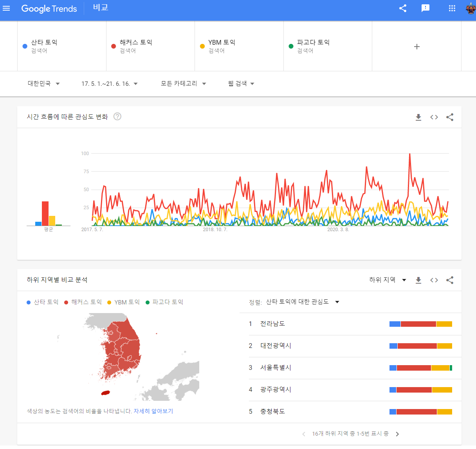The height and width of the screenshot is (449, 476).
Task: Get embed code for subregion comparison
Action: click(x=434, y=280)
